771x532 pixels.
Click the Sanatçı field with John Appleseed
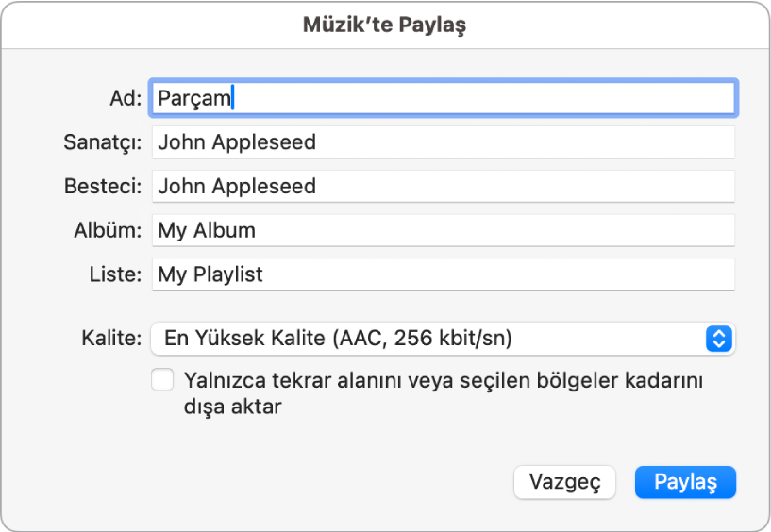[443, 142]
